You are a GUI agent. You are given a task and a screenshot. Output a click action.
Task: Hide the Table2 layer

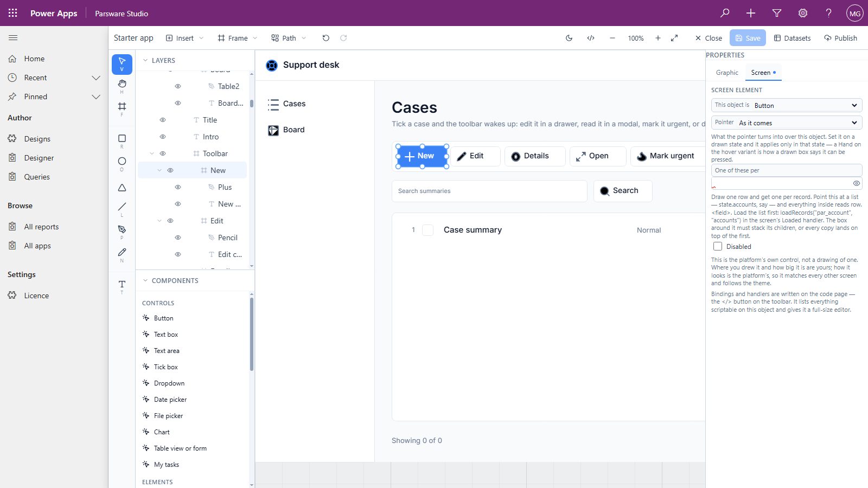(x=178, y=86)
